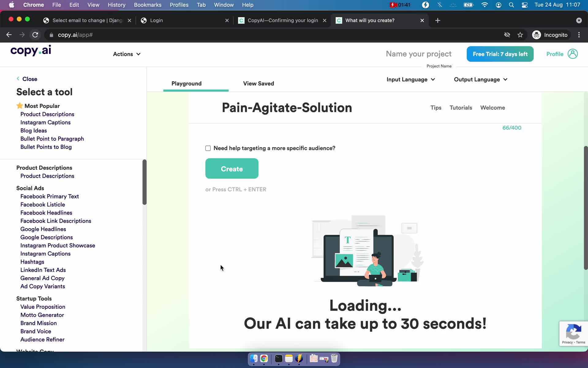Click the tool list scrollbar
The height and width of the screenshot is (368, 588).
(145, 182)
